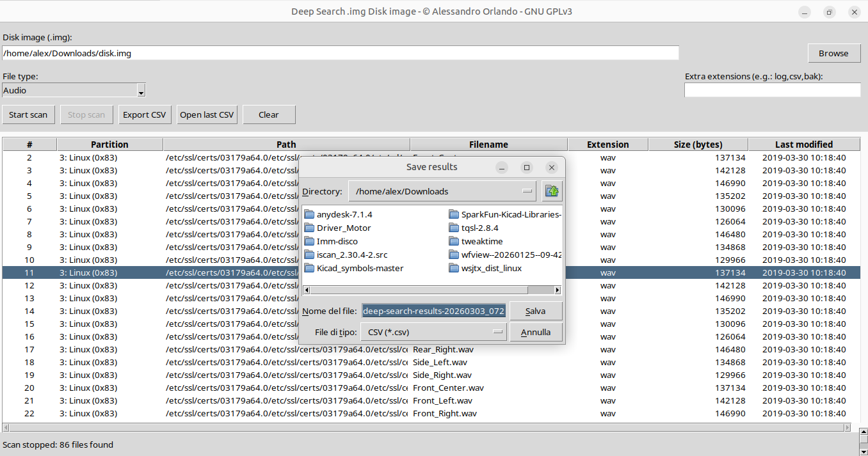Select the SparkFun-Kicad-Libraries folder

(x=505, y=214)
